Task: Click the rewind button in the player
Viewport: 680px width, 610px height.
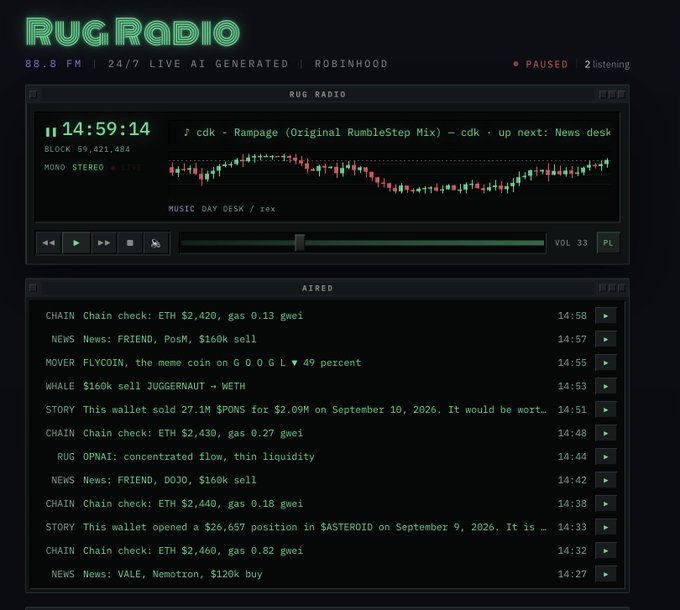Action: 49,243
